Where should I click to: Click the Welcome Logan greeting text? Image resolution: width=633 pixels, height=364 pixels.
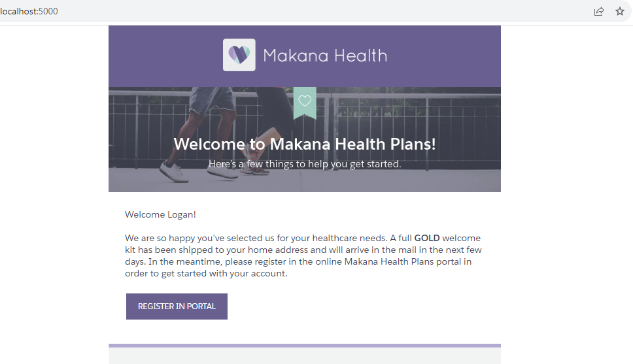pyautogui.click(x=160, y=214)
